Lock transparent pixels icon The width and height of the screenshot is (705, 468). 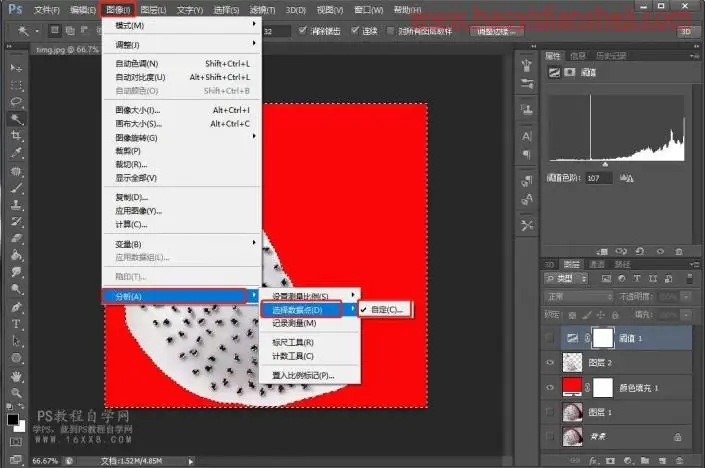(x=572, y=315)
